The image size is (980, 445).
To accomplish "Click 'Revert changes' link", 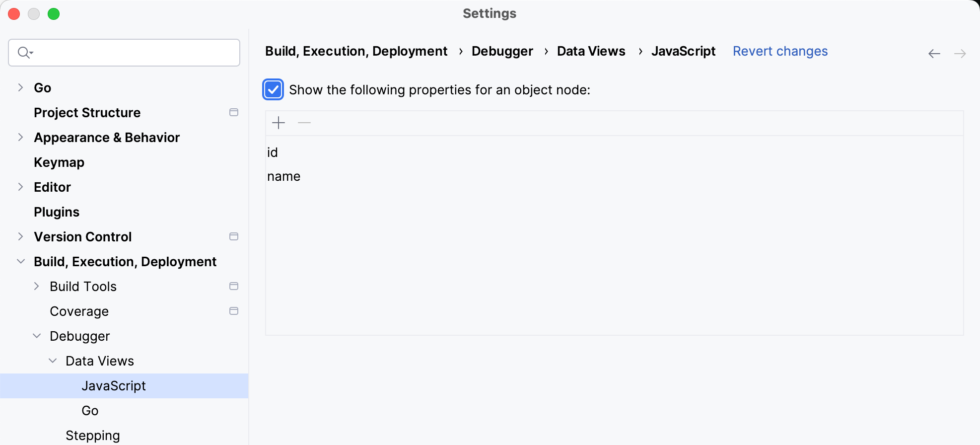I will [780, 51].
